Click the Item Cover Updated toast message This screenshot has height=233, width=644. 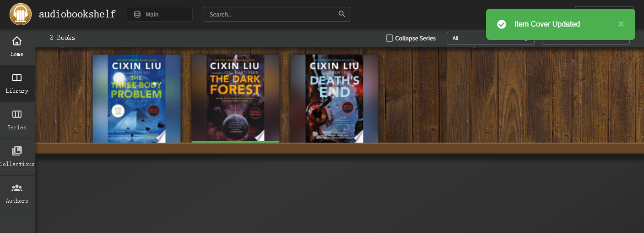[x=547, y=24]
